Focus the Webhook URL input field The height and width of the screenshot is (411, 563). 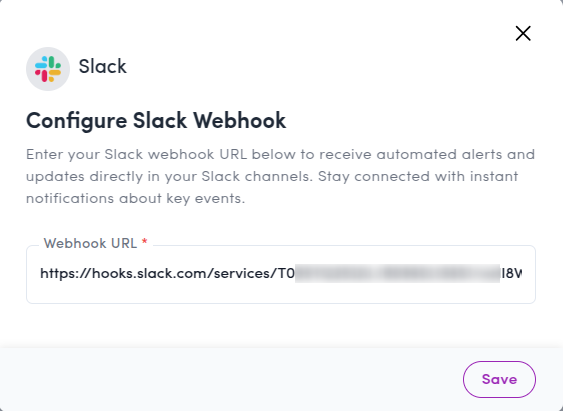(x=281, y=274)
